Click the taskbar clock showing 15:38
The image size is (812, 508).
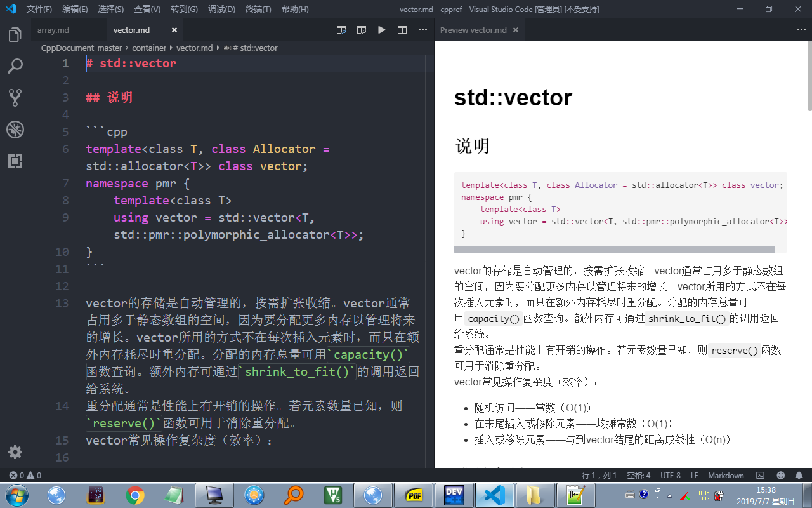click(x=766, y=490)
